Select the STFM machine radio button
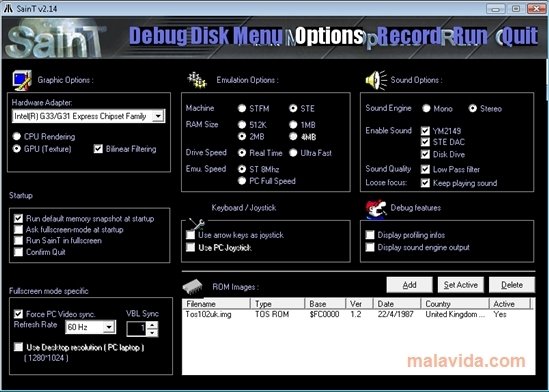This screenshot has width=549, height=392. coord(242,108)
